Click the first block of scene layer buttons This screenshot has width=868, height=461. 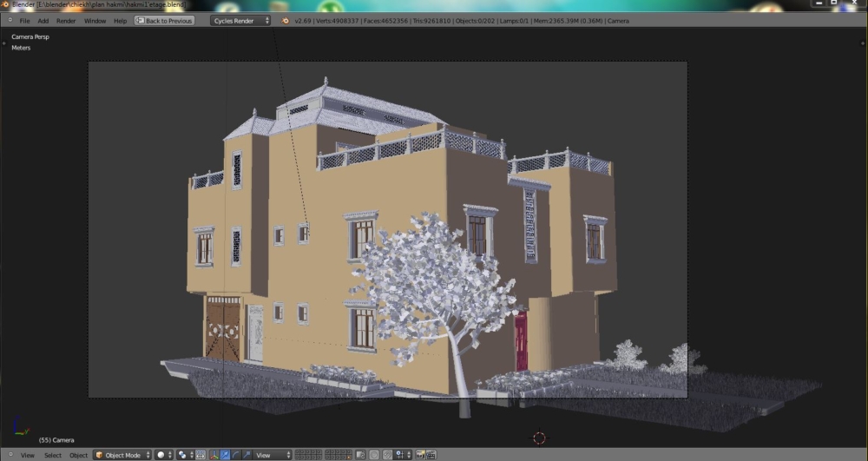(x=308, y=455)
